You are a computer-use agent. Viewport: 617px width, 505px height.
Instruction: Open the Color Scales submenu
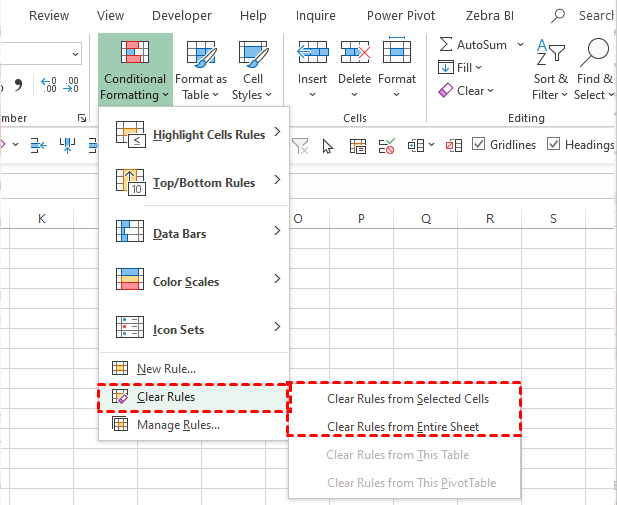[194, 281]
